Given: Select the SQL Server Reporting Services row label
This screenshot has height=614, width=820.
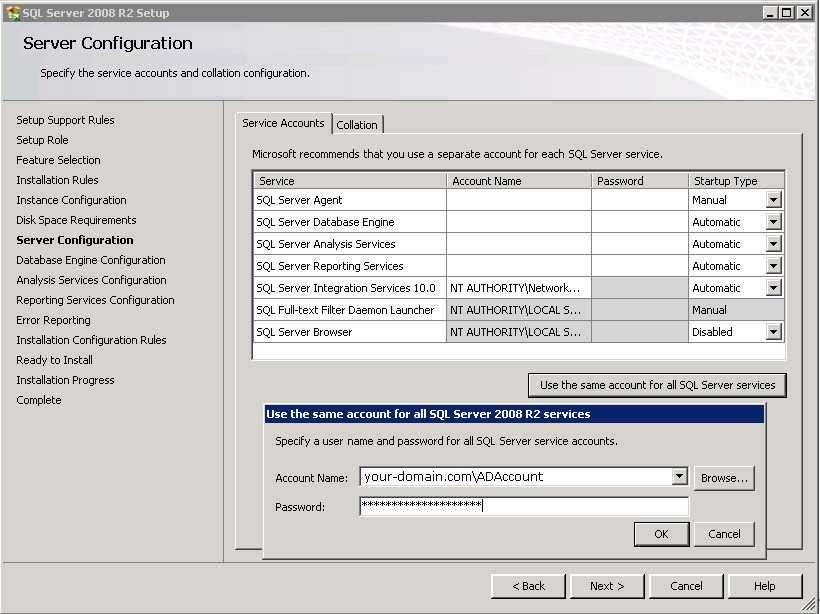Looking at the screenshot, I should click(330, 266).
